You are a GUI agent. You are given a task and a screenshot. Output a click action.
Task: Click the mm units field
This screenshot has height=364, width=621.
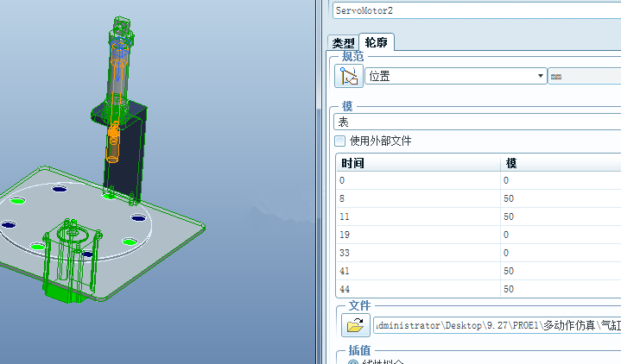[585, 76]
